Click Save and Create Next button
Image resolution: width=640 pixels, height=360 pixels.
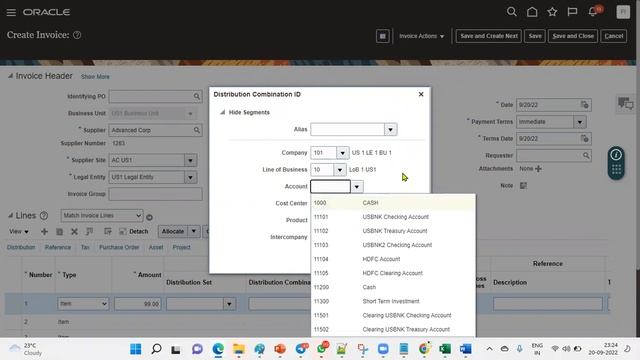489,36
